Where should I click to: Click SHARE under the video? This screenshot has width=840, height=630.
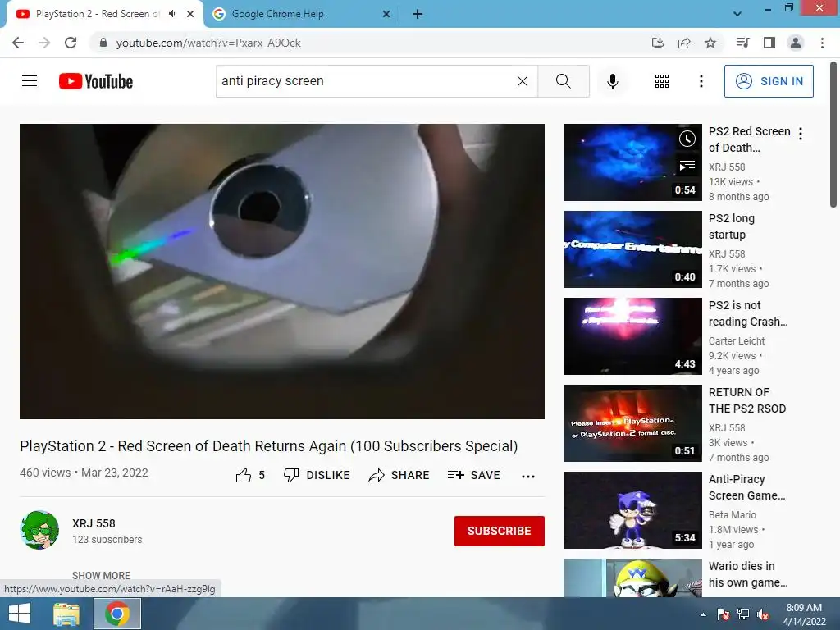[x=399, y=475]
